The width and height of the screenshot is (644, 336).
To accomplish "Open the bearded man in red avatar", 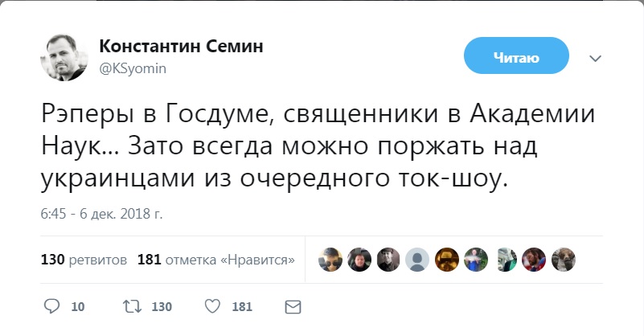I will tap(535, 259).
